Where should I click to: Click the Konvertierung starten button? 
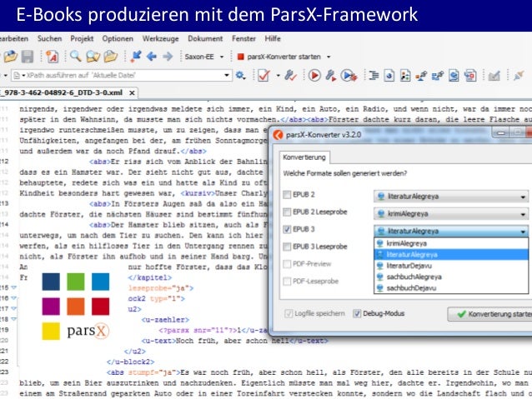coord(490,314)
